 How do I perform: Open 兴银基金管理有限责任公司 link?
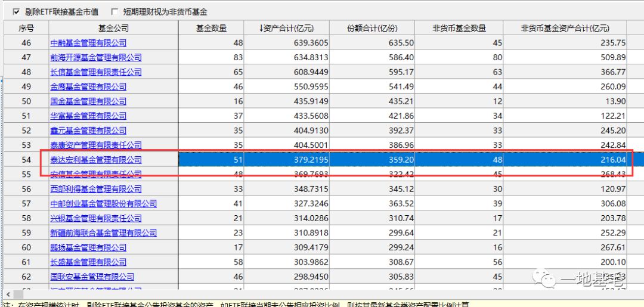point(96,218)
